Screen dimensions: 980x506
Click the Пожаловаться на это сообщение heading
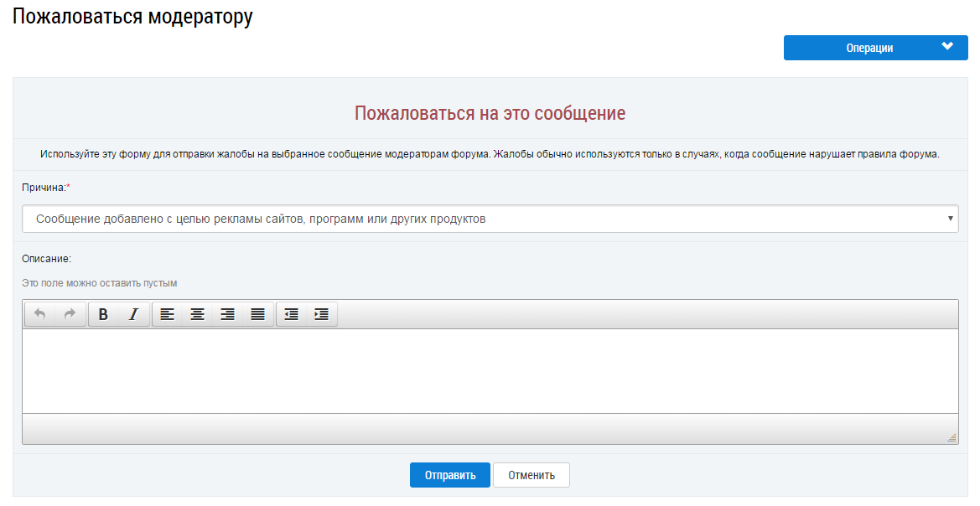pyautogui.click(x=490, y=113)
